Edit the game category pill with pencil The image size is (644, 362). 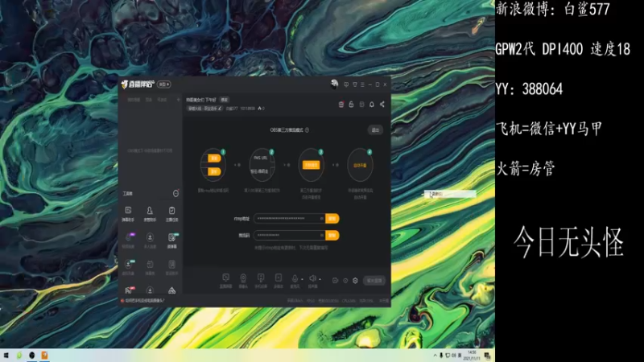[204, 109]
